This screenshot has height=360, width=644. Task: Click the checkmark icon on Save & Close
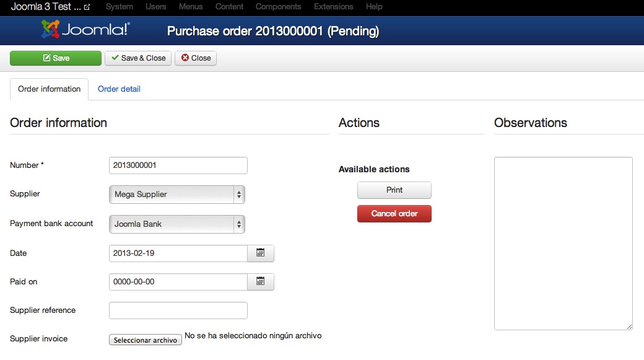pyautogui.click(x=114, y=58)
